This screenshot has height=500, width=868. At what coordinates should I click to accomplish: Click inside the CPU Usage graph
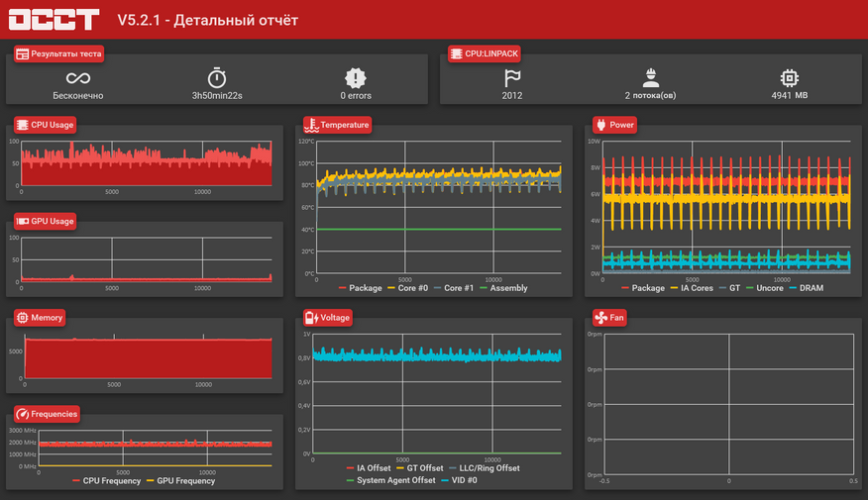click(147, 163)
